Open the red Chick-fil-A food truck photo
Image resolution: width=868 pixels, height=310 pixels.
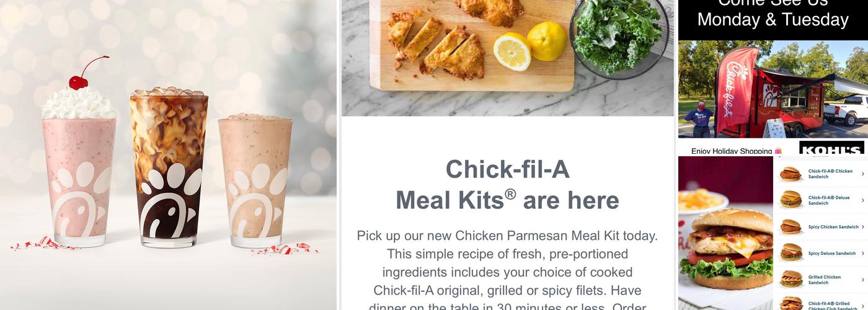773,89
